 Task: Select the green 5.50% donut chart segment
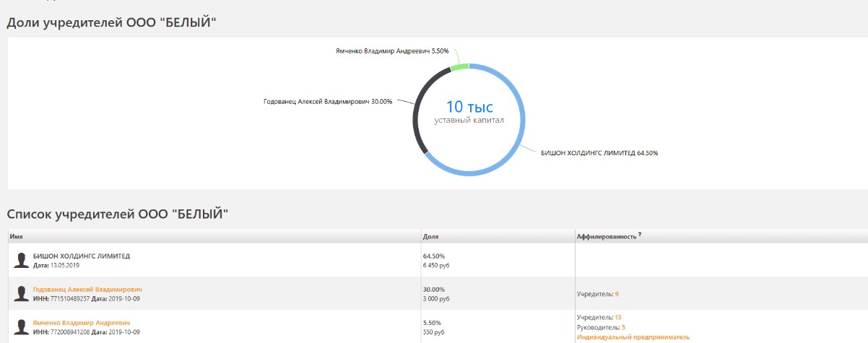click(x=459, y=67)
